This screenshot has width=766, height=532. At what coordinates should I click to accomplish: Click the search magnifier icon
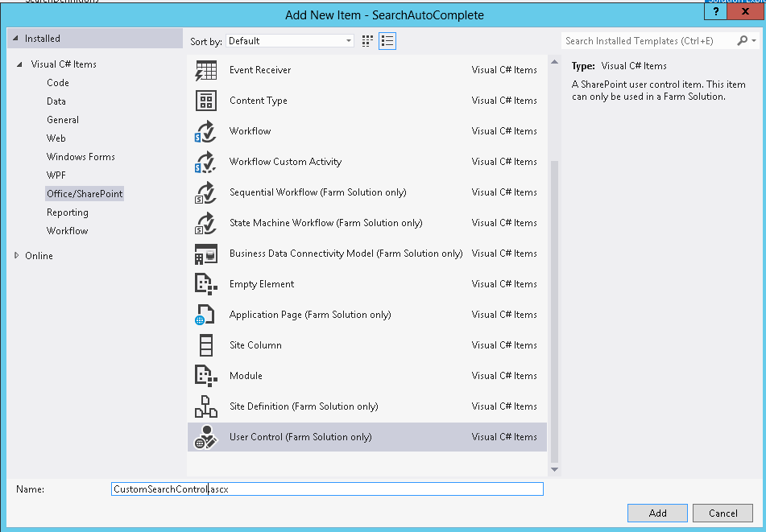pos(742,41)
